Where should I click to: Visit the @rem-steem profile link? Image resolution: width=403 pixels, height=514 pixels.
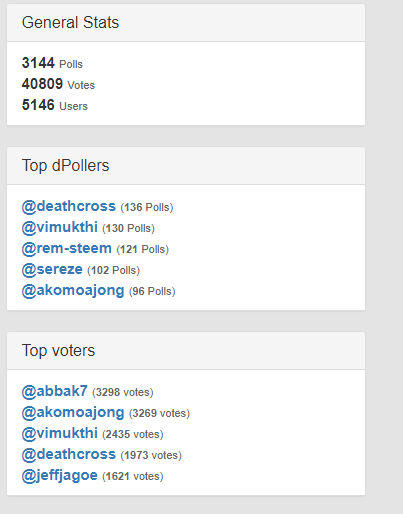click(67, 248)
